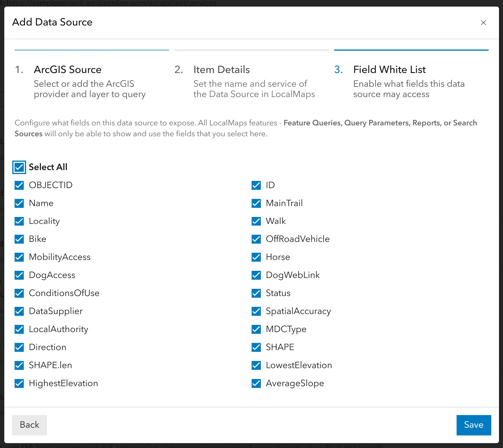This screenshot has width=503, height=448.
Task: Uncheck the ID field
Action: [x=256, y=185]
